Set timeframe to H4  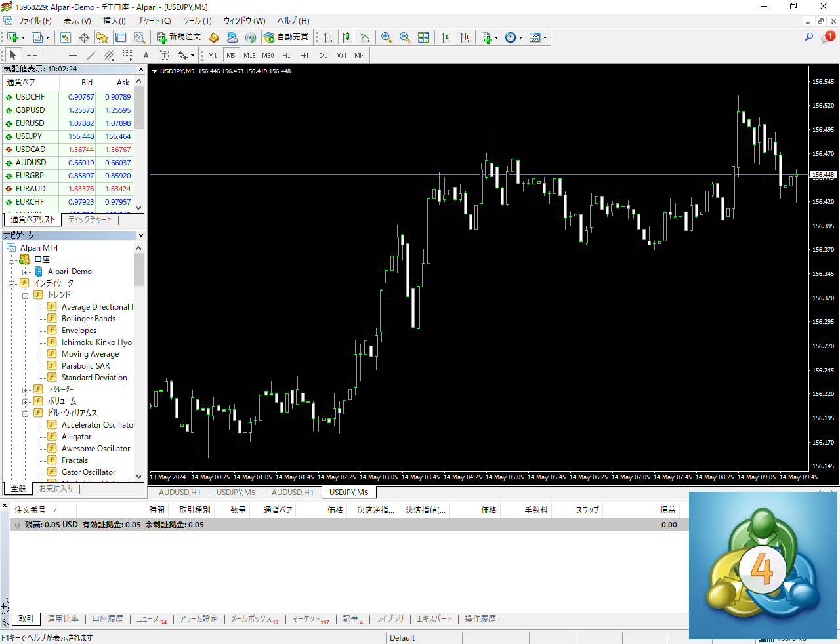pos(304,56)
